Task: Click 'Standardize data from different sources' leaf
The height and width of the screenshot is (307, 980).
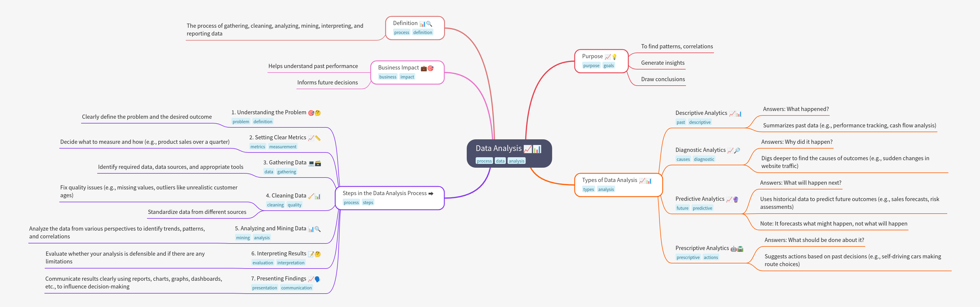Action: pyautogui.click(x=197, y=212)
